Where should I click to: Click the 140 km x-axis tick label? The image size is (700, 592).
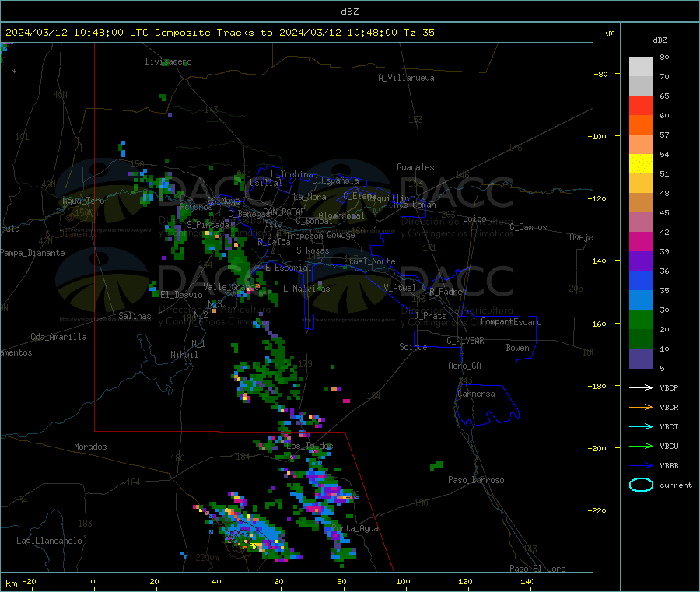527,582
